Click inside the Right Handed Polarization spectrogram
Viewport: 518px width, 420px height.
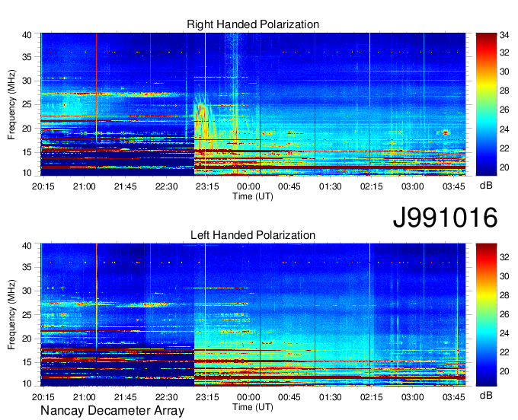(x=253, y=104)
